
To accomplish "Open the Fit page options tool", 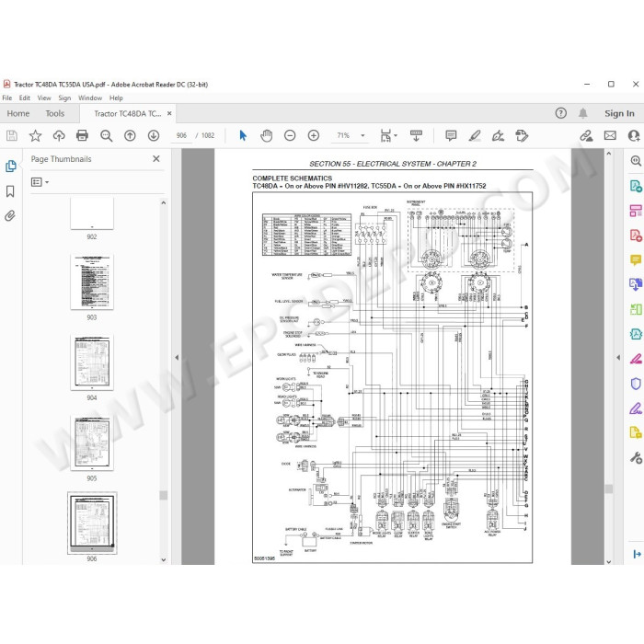I will [x=388, y=135].
